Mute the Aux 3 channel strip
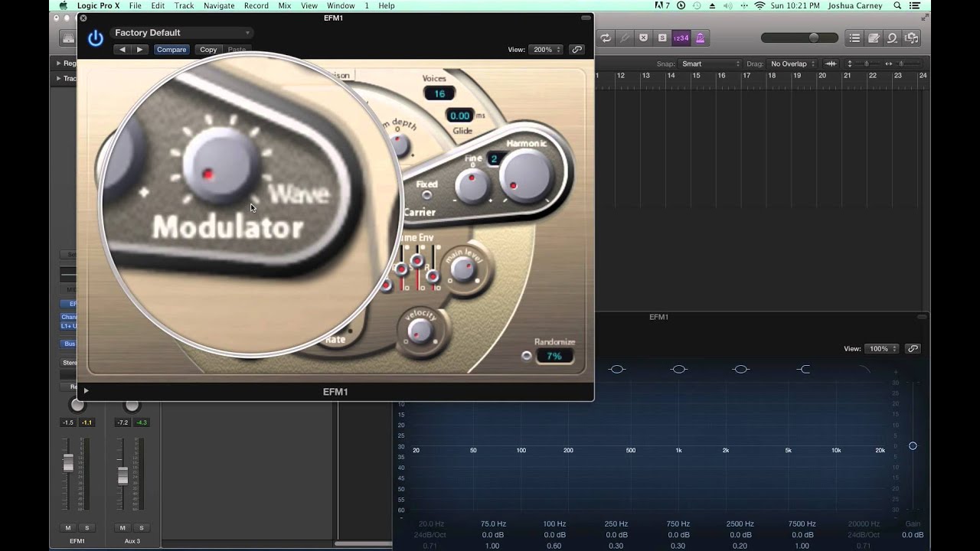Image resolution: width=980 pixels, height=551 pixels. (122, 528)
